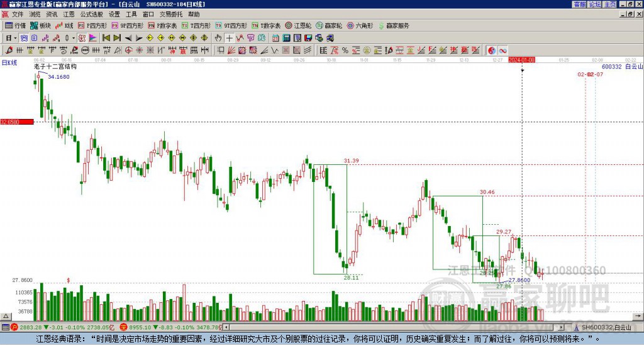Click Shenzhen index 8955.10 status entry

pyautogui.click(x=172, y=327)
